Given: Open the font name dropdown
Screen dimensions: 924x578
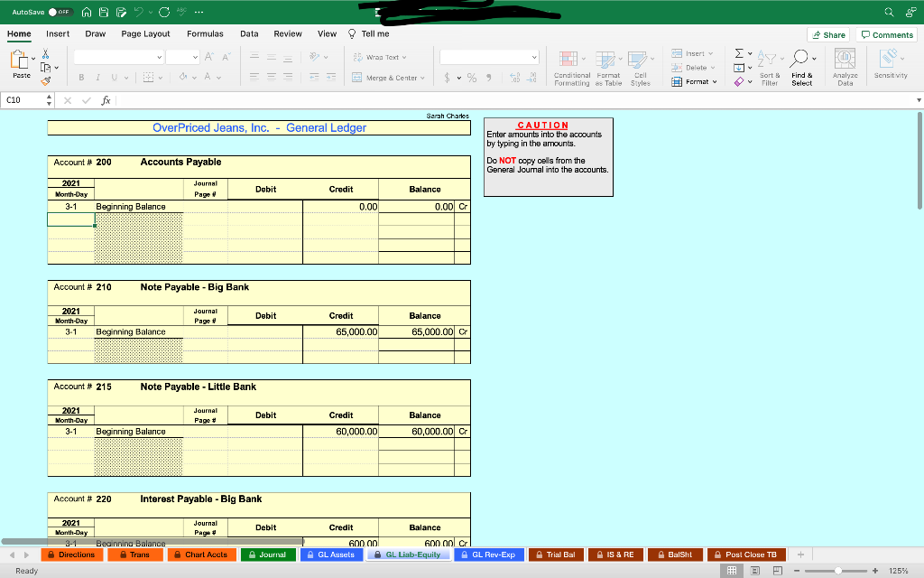Looking at the screenshot, I should coord(117,56).
